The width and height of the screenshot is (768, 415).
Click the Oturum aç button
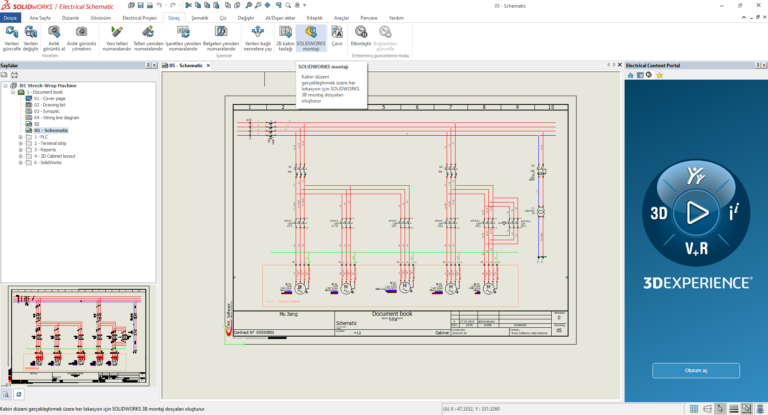696,370
